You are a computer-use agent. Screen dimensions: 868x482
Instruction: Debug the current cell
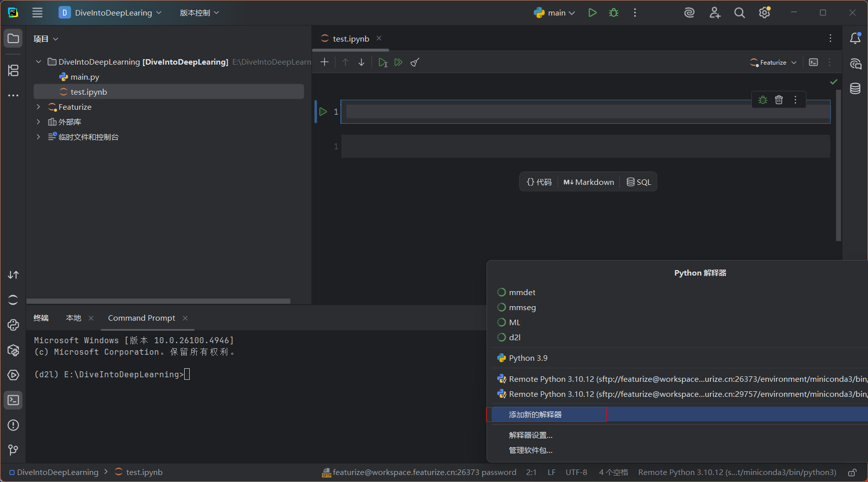[x=763, y=100]
